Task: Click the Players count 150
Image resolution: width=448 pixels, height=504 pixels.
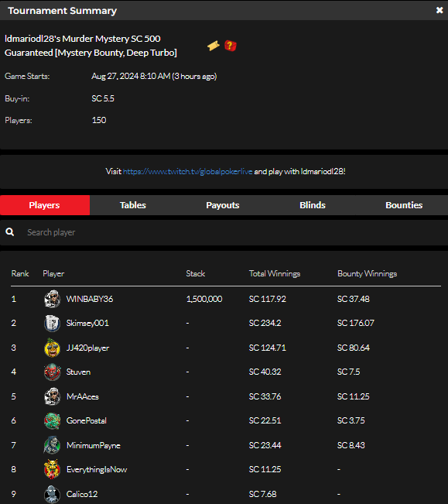Action: [x=99, y=120]
